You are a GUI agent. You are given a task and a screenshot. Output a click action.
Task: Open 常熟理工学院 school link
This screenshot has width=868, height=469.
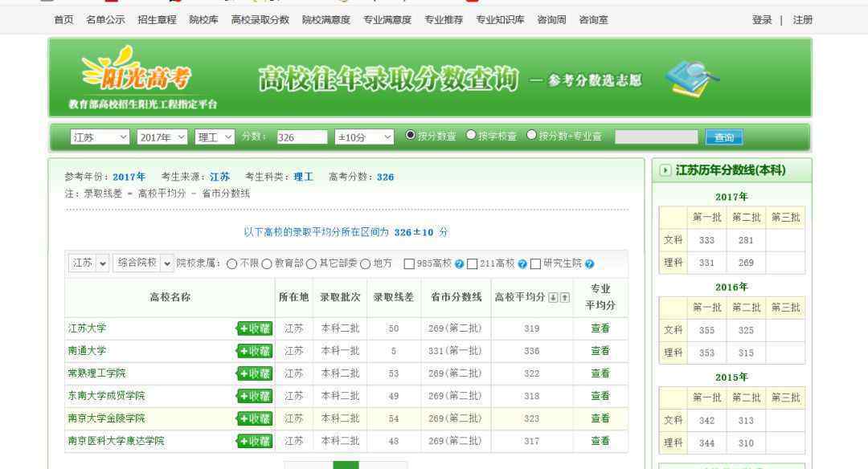tap(97, 374)
